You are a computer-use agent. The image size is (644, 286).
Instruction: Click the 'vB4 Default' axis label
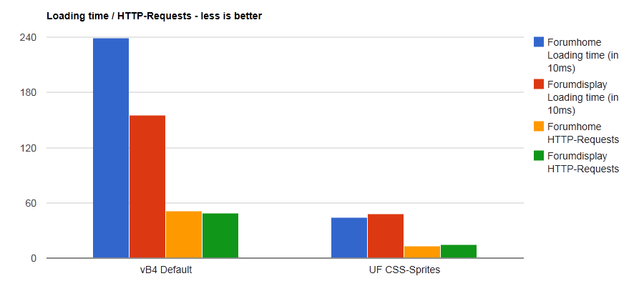click(166, 270)
